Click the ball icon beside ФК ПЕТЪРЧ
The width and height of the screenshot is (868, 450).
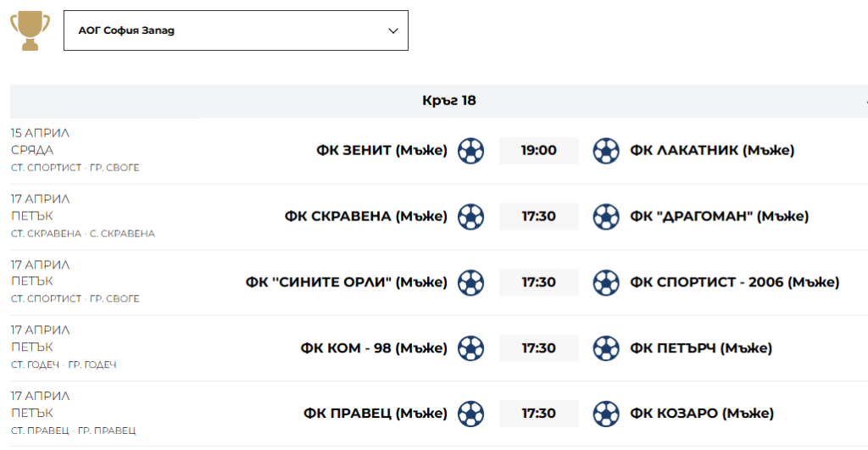pyautogui.click(x=606, y=348)
